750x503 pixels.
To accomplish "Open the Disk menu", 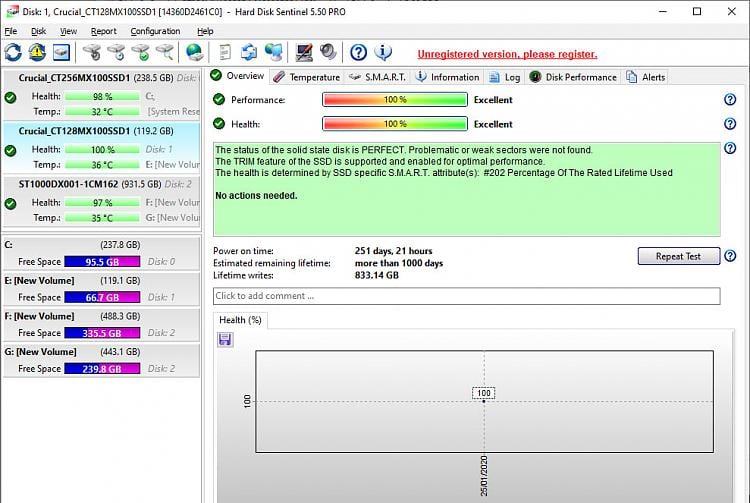I will coord(39,31).
